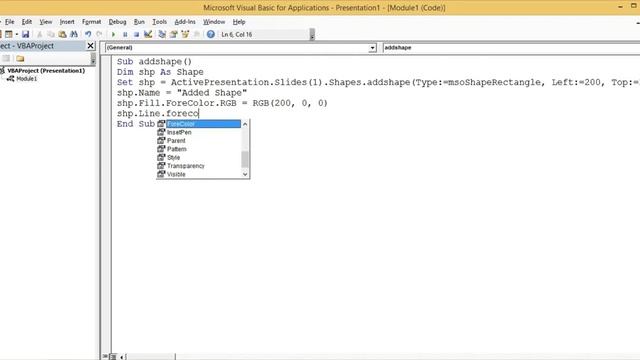Image resolution: width=640 pixels, height=360 pixels.
Task: Click autocomplete list scroll down arrow
Action: [x=245, y=174]
